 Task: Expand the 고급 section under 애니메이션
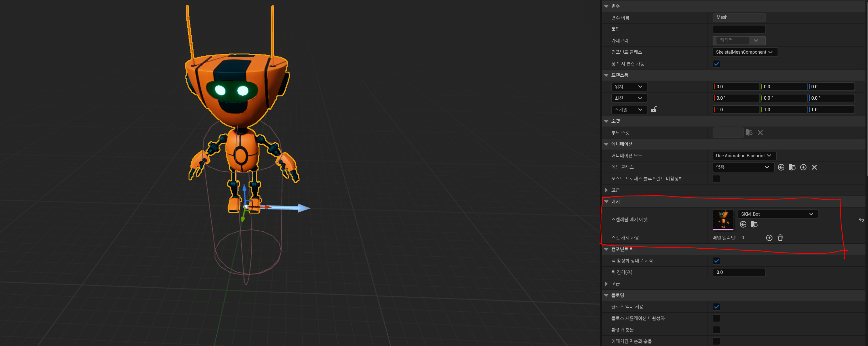click(606, 190)
